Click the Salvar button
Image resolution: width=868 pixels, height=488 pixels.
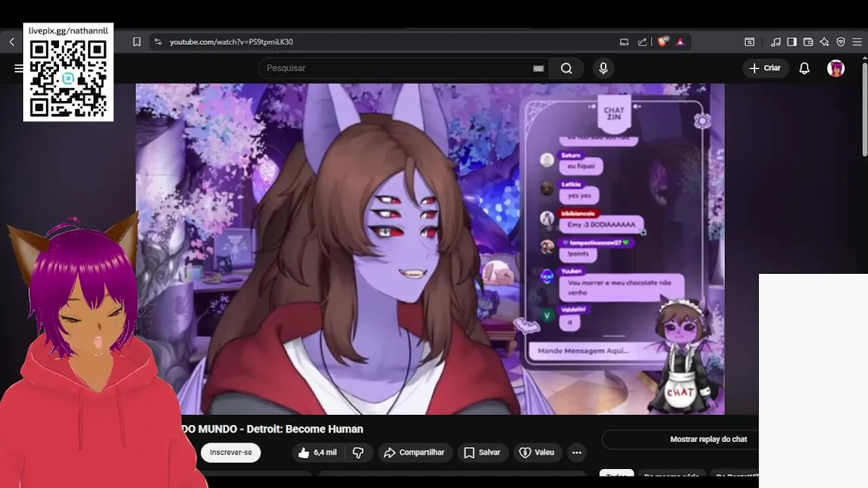(x=482, y=453)
